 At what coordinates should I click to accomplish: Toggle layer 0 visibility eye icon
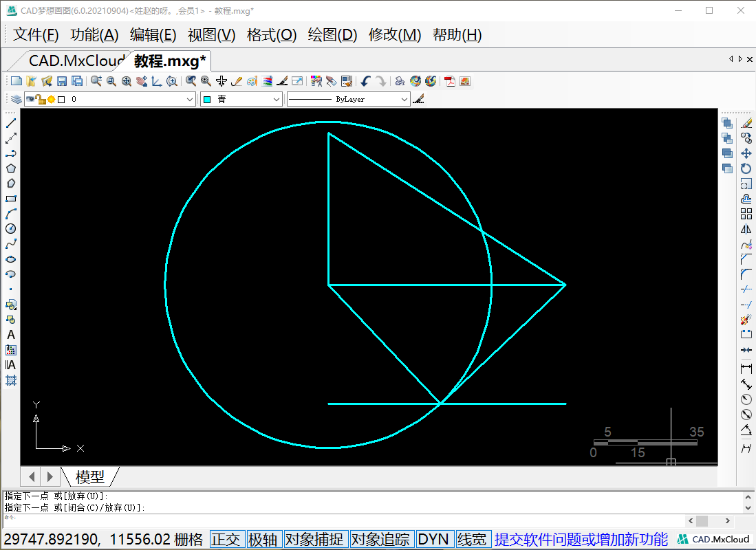point(30,99)
